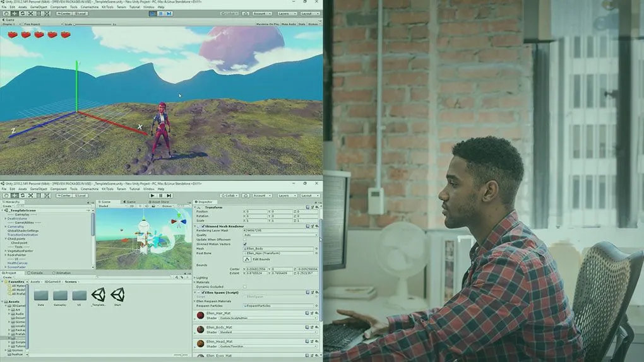Select the Rotate tool in lower Unity toolbar
The image size is (644, 362).
[x=23, y=196]
